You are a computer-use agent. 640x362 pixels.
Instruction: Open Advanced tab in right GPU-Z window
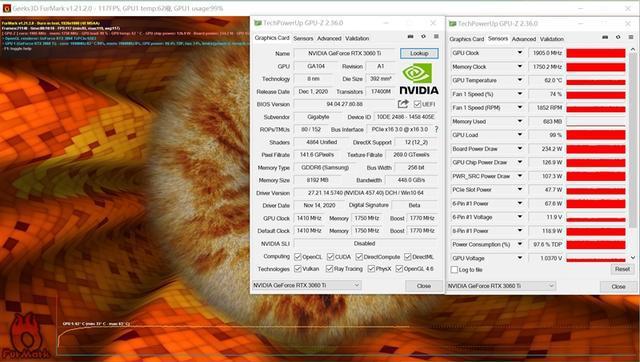point(524,39)
